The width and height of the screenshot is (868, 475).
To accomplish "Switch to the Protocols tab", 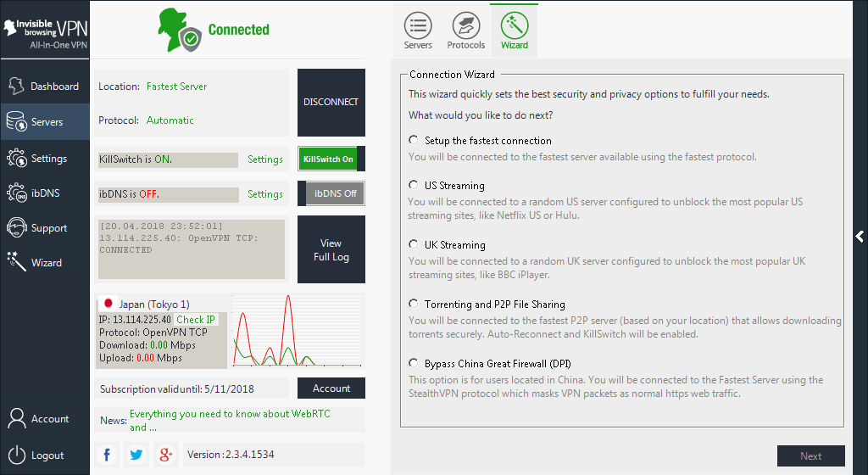I will coord(465,31).
